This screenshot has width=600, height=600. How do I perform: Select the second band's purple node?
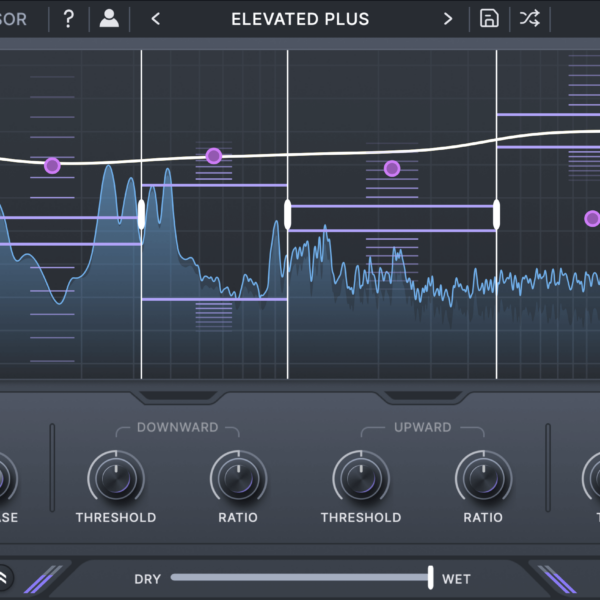pyautogui.click(x=213, y=156)
